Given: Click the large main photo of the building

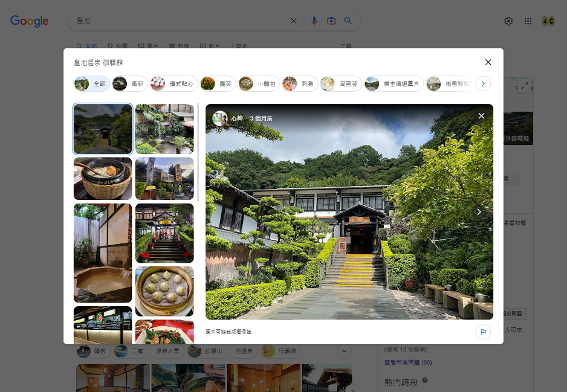Looking at the screenshot, I should 349,212.
